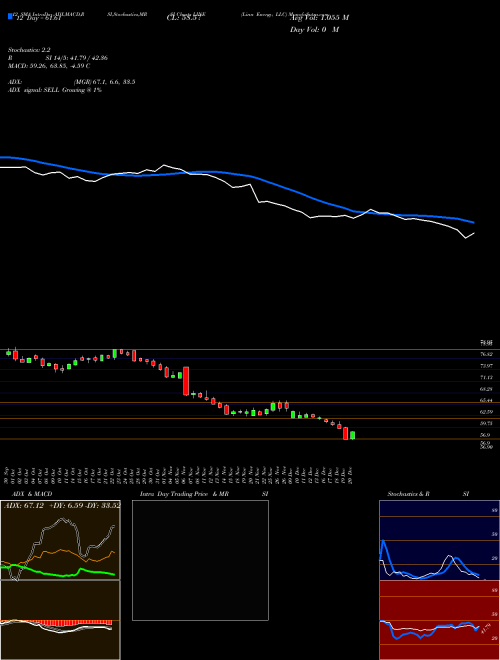Click the last green candlestick
The height and width of the screenshot is (660, 500).
pos(352,435)
